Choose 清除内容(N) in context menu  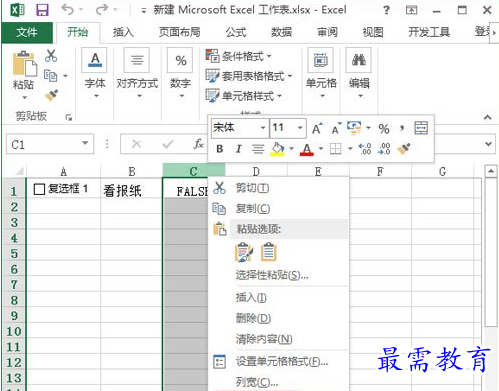[279, 339]
